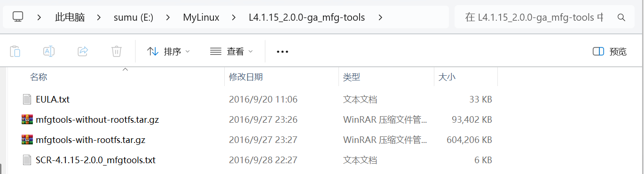Click date 2016/9/20 11:06
Screen dimensions: 644x174
[x=263, y=99]
